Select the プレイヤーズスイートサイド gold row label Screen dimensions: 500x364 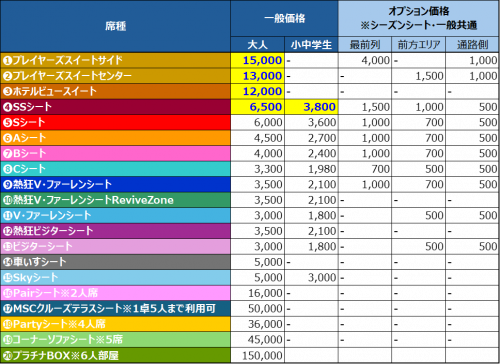[x=115, y=60]
